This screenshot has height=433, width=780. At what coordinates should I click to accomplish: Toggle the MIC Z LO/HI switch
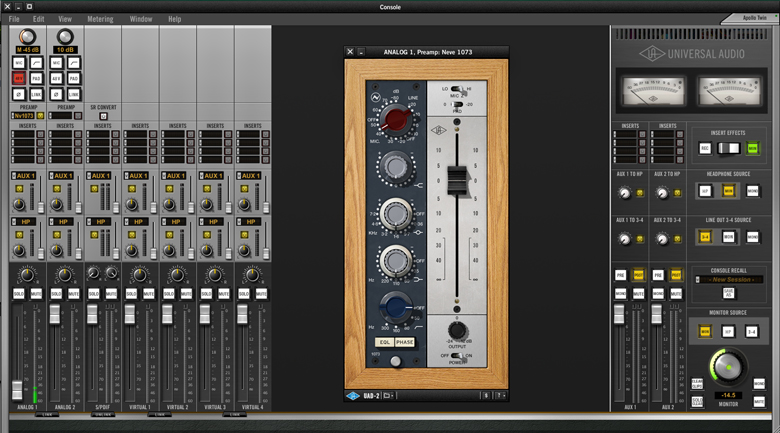457,89
